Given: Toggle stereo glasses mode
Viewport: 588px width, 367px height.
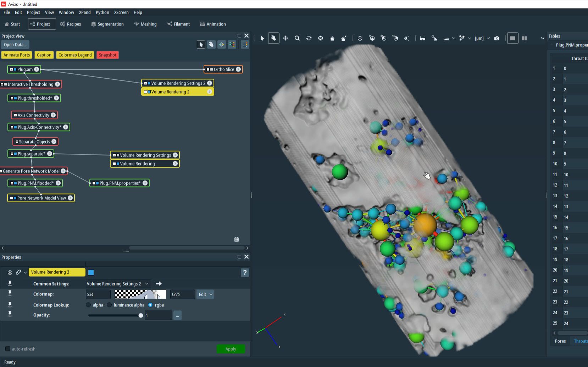Looking at the screenshot, I should pyautogui.click(x=423, y=38).
